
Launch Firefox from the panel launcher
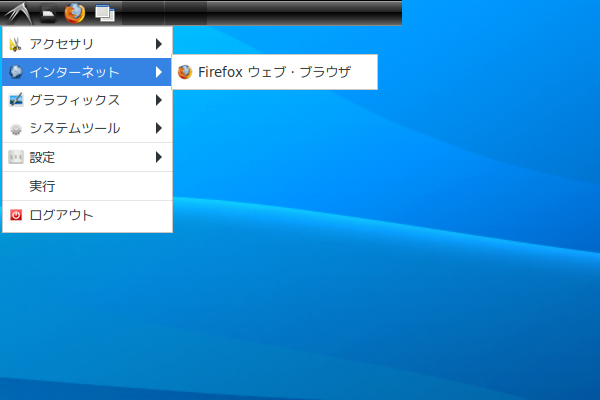[75, 13]
